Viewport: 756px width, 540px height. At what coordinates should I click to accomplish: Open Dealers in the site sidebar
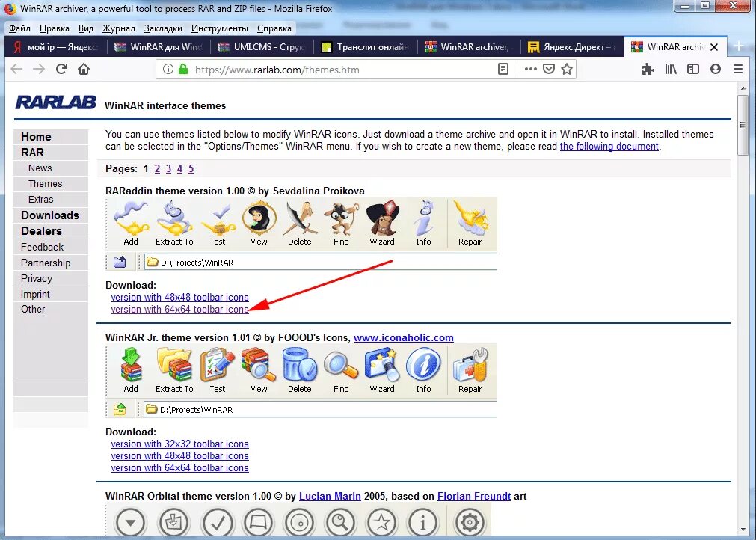41,231
